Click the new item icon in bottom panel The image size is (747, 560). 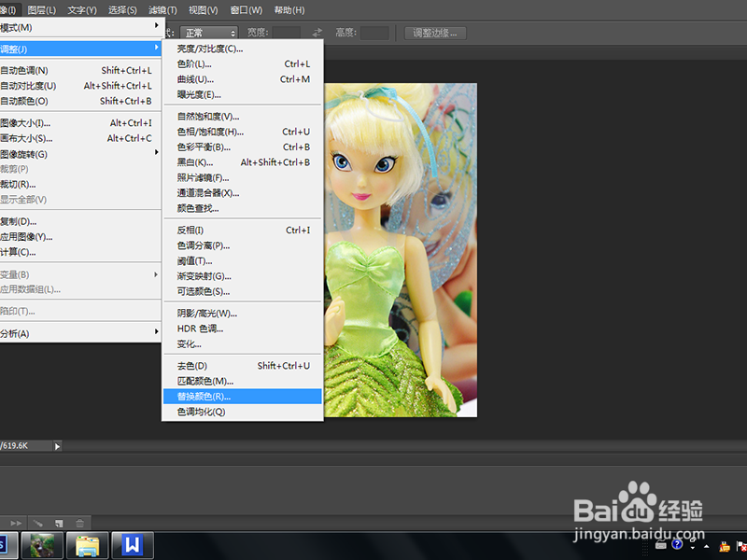[x=59, y=523]
